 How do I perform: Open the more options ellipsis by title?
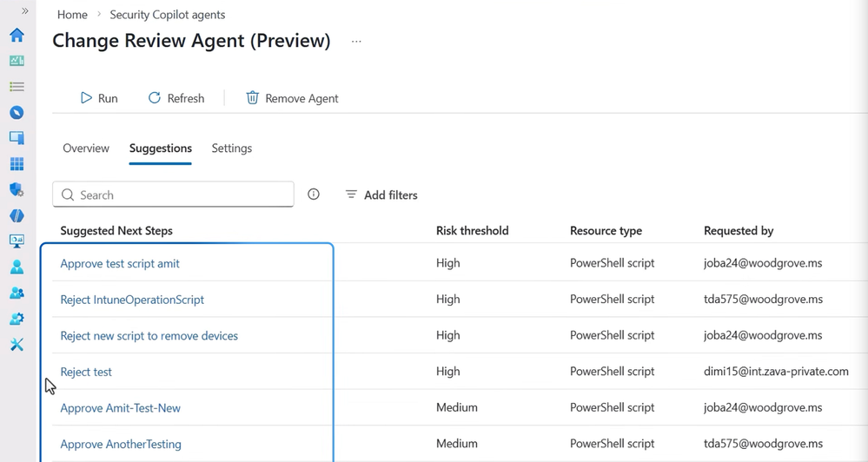point(356,42)
